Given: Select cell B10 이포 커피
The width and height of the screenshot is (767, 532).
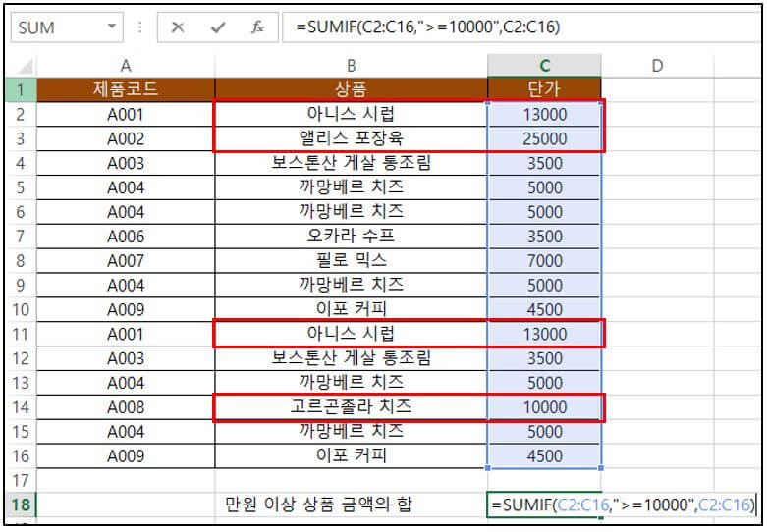Looking at the screenshot, I should pos(352,309).
